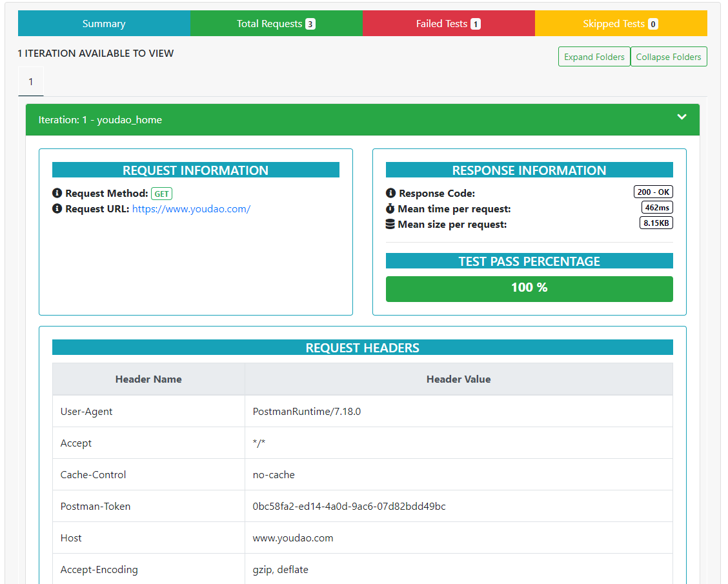Select the Cache-Control header cell
This screenshot has width=728, height=584.
click(x=148, y=474)
